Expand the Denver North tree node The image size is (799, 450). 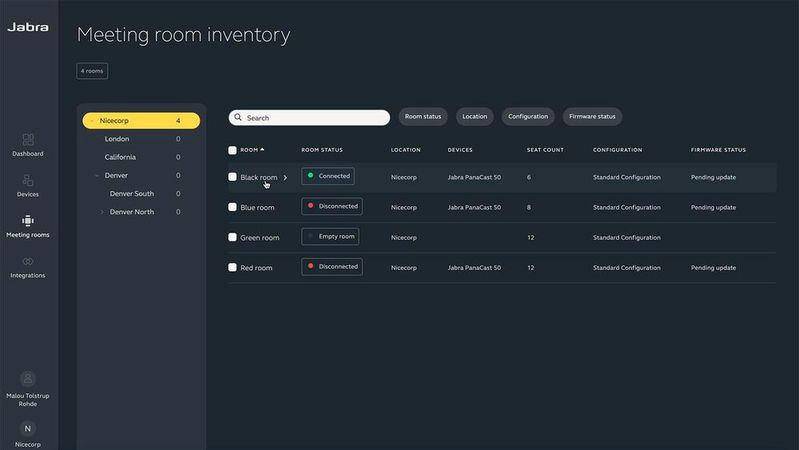(102, 212)
